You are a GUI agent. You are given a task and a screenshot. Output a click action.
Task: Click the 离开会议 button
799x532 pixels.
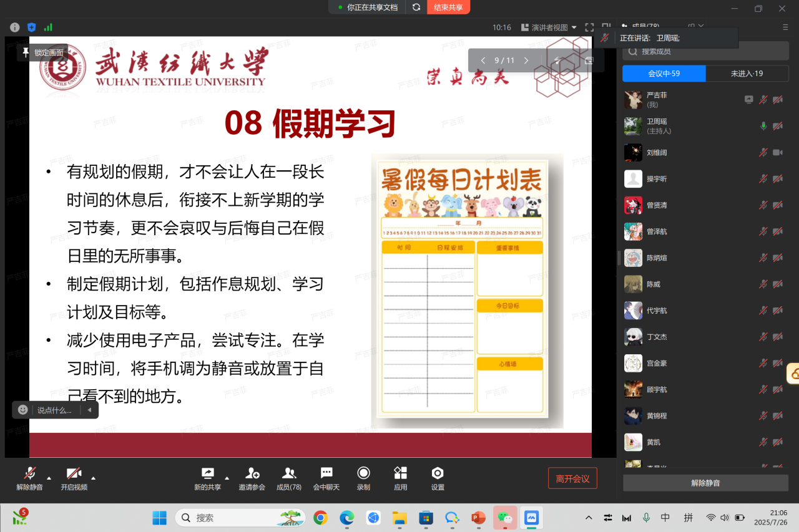point(572,478)
